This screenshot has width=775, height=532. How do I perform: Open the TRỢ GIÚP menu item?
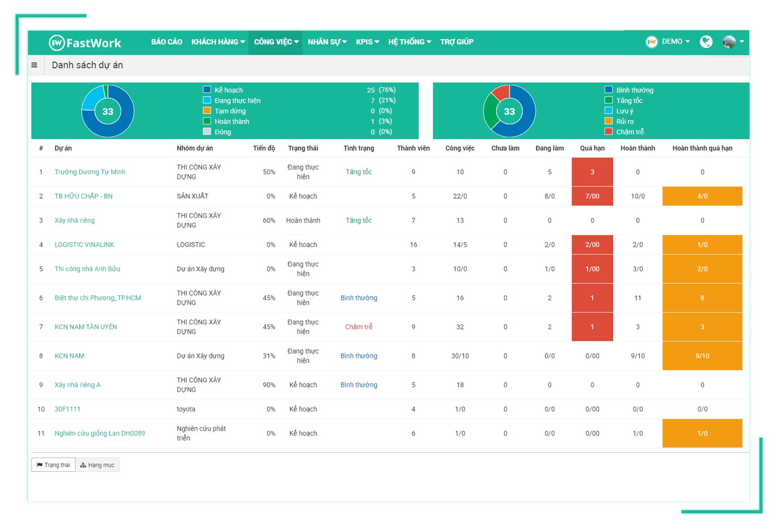(x=456, y=42)
